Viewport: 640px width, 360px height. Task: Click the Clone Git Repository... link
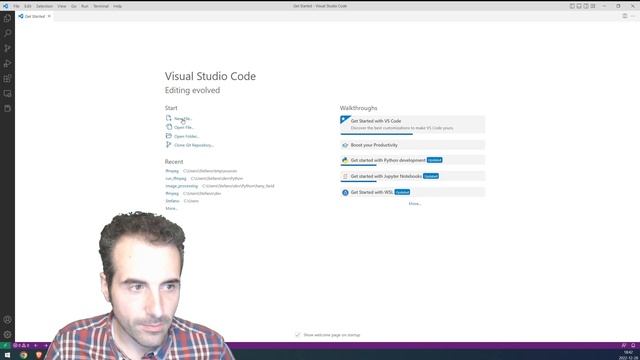point(194,145)
